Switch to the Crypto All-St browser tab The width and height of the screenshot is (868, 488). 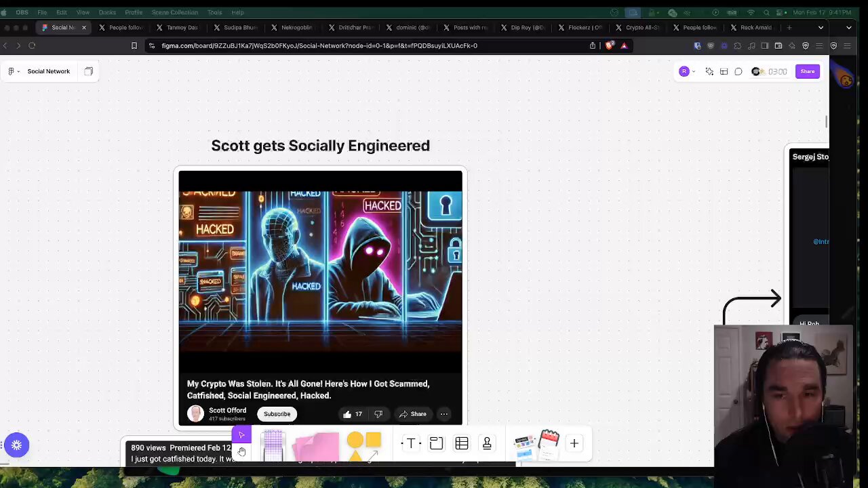pos(637,28)
